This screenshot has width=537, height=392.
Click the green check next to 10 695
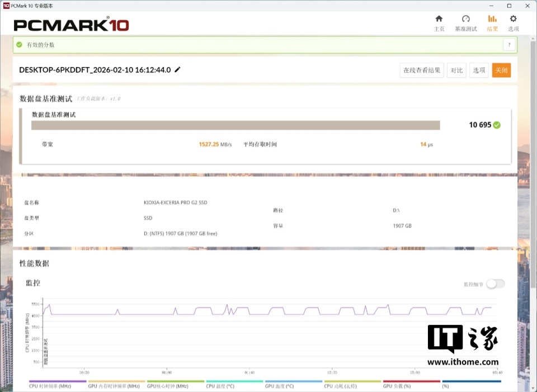coord(497,125)
